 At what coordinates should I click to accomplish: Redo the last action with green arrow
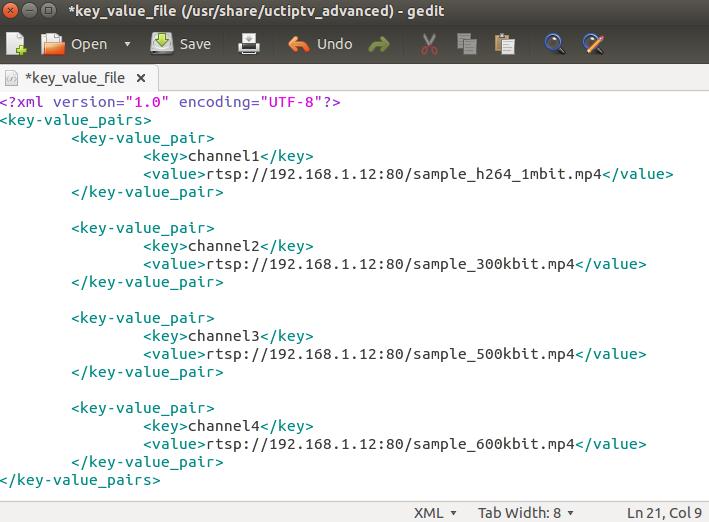pyautogui.click(x=379, y=45)
